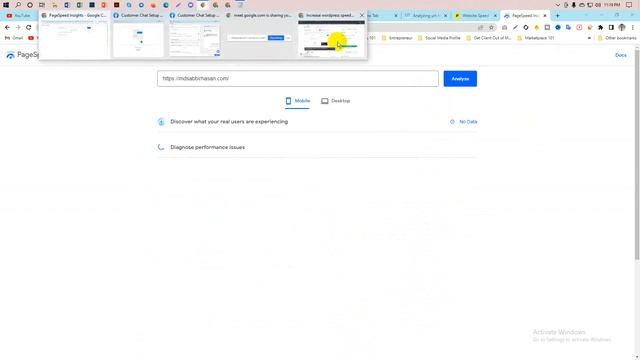This screenshot has width=640, height=360.
Task: Open the Marketplace 101 bookmark folder
Action: coord(535,38)
